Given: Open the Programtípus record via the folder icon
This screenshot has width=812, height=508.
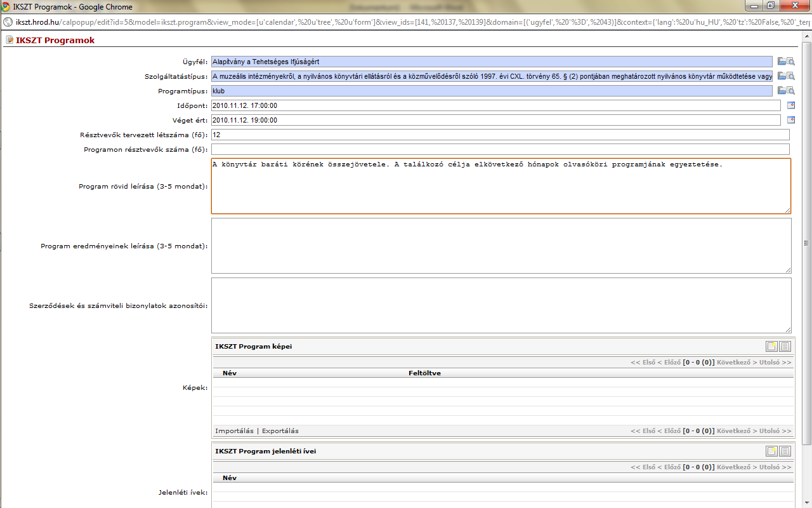Looking at the screenshot, I should click(782, 91).
